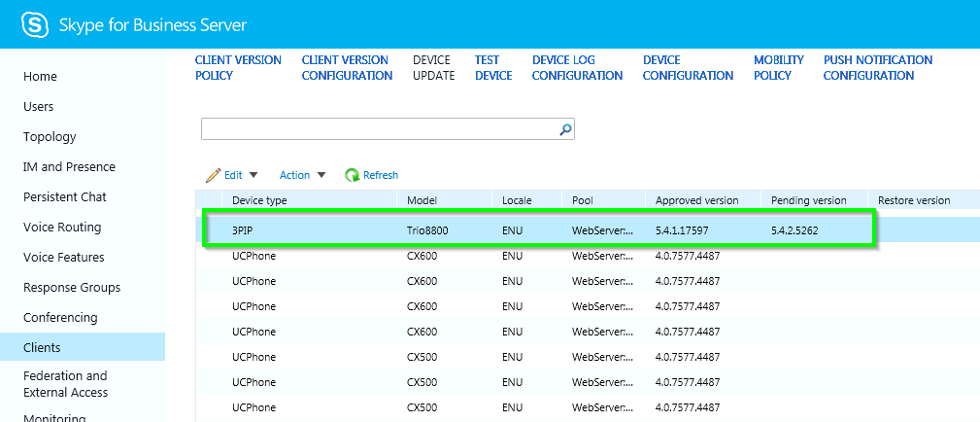Click the Edit pencil icon
The height and width of the screenshot is (422, 980).
point(213,175)
